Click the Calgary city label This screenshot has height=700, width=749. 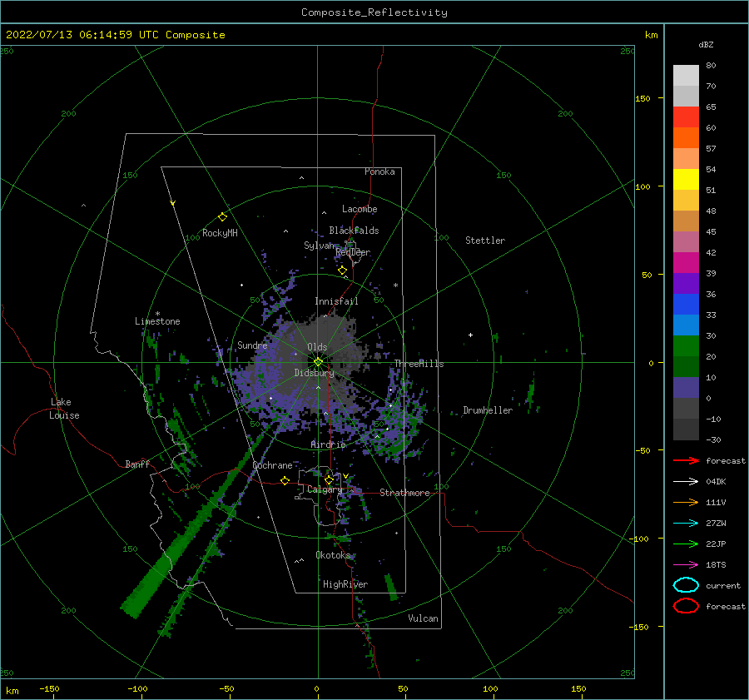tap(325, 489)
